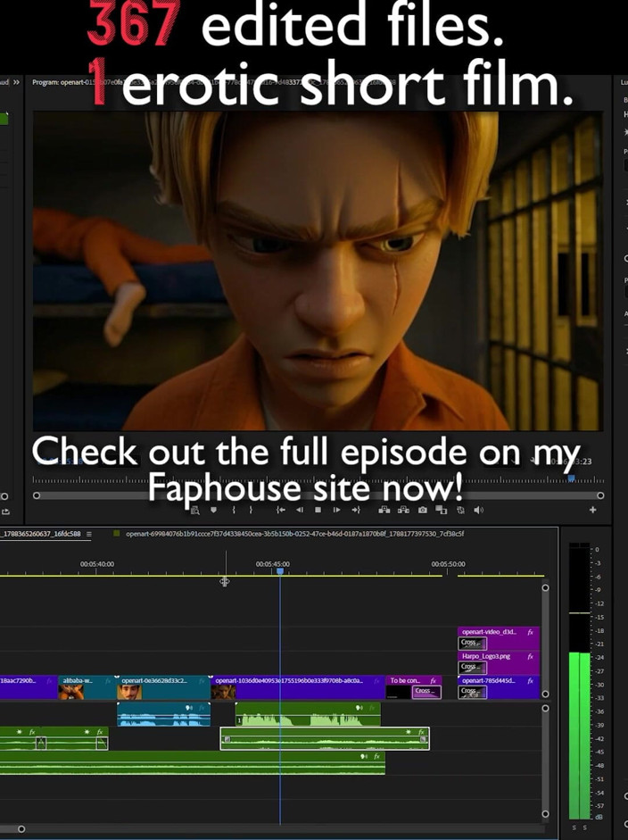628x840 pixels.
Task: Click the timeline playhead at 00:05:45:00
Action: [279, 572]
